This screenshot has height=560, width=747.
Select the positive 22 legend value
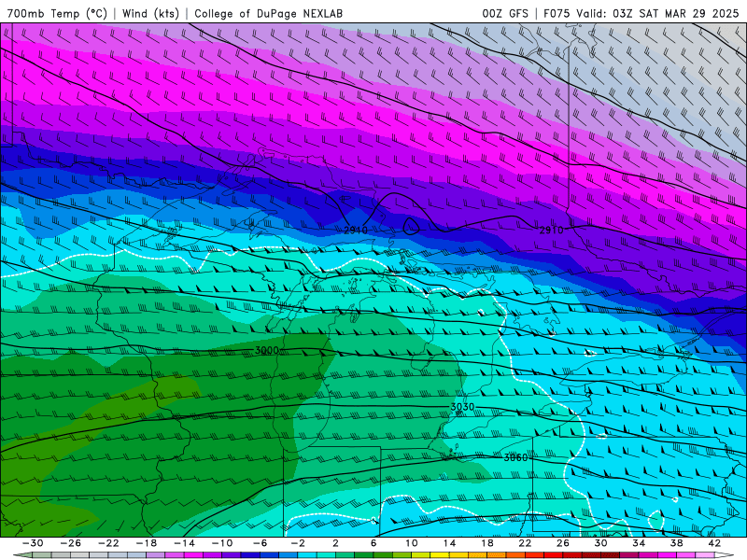click(525, 543)
